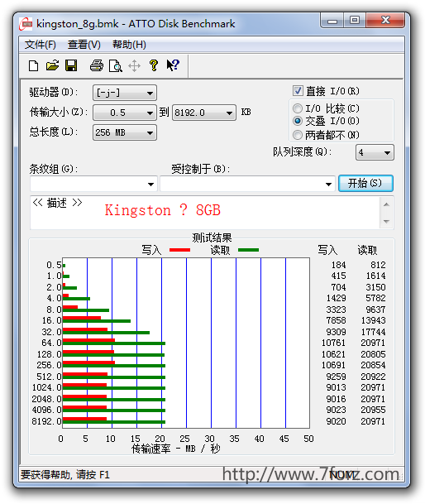Screen dimensions: 425x504
Task: Activate context help pointer icon
Action: (x=173, y=65)
